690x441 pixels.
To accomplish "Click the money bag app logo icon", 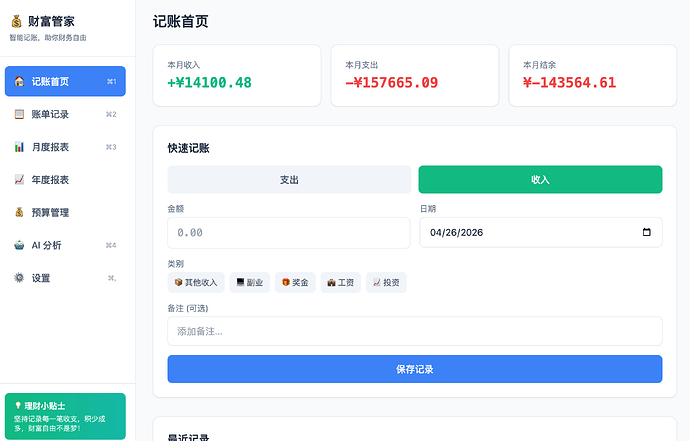I will coord(17,21).
